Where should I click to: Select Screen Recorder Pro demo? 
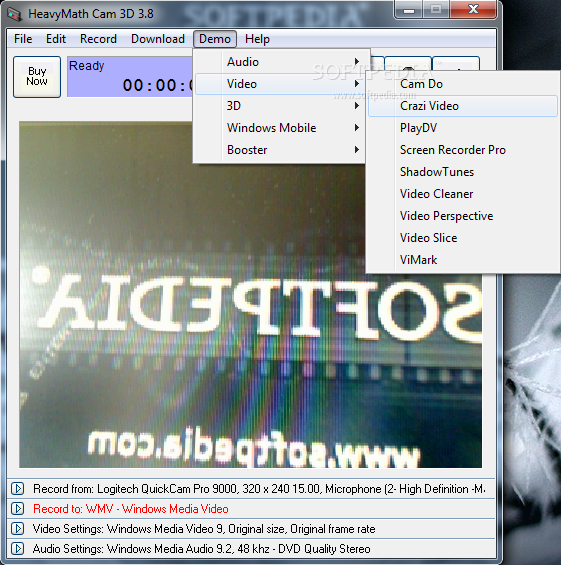pos(463,150)
